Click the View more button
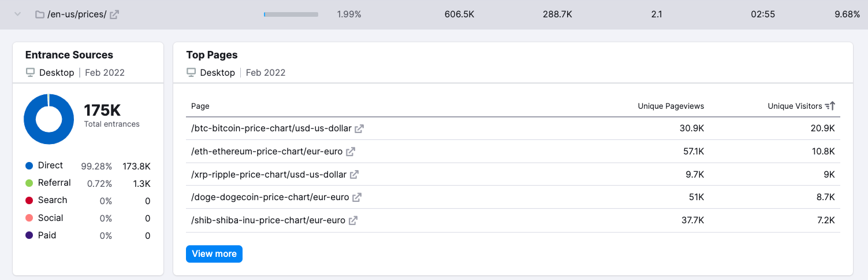The height and width of the screenshot is (280, 868). (x=214, y=253)
